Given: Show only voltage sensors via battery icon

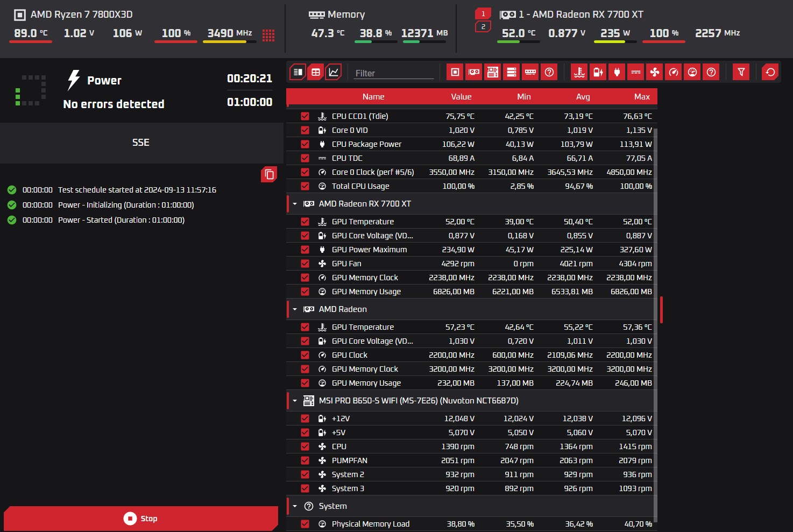Looking at the screenshot, I should point(598,72).
